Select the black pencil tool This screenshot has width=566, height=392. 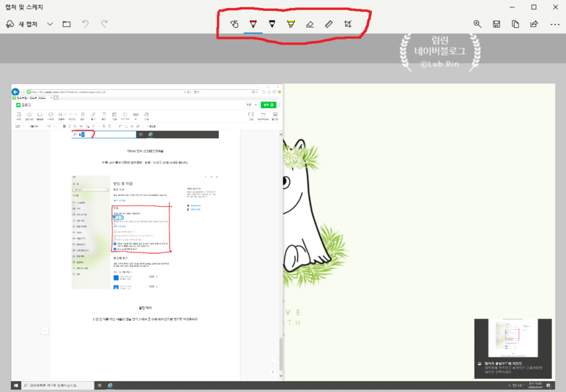(272, 24)
